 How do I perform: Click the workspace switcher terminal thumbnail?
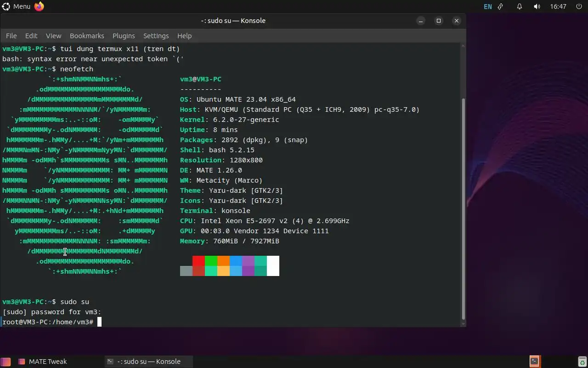534,362
